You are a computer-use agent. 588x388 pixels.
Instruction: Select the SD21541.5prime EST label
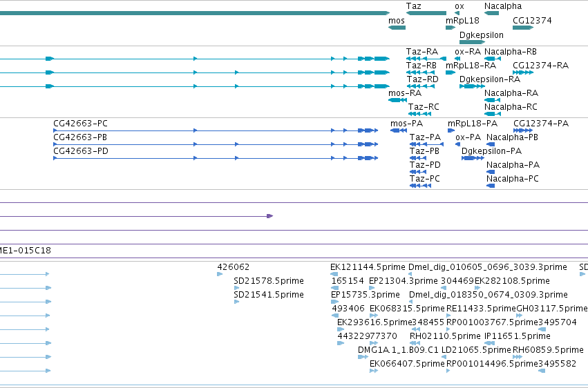(x=269, y=295)
